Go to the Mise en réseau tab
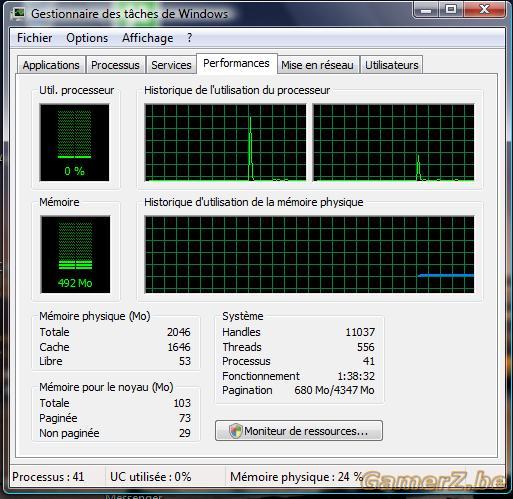 317,65
